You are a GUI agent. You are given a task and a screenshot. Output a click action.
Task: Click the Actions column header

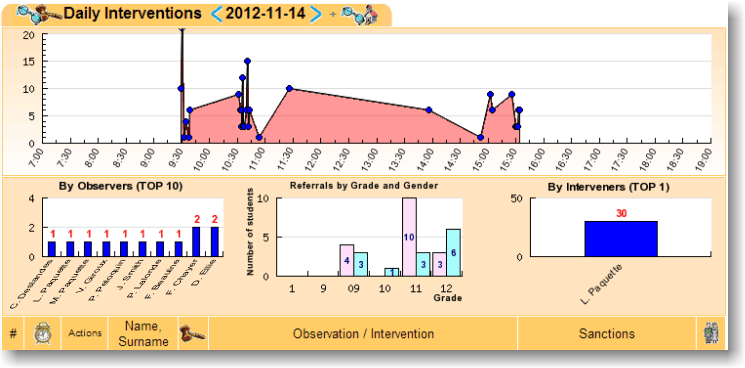[x=85, y=333]
